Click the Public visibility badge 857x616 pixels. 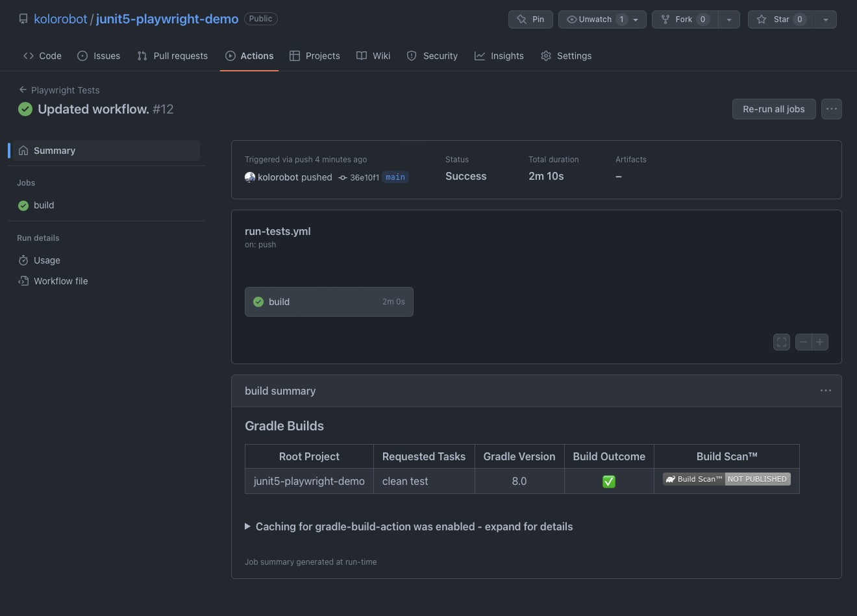point(261,19)
